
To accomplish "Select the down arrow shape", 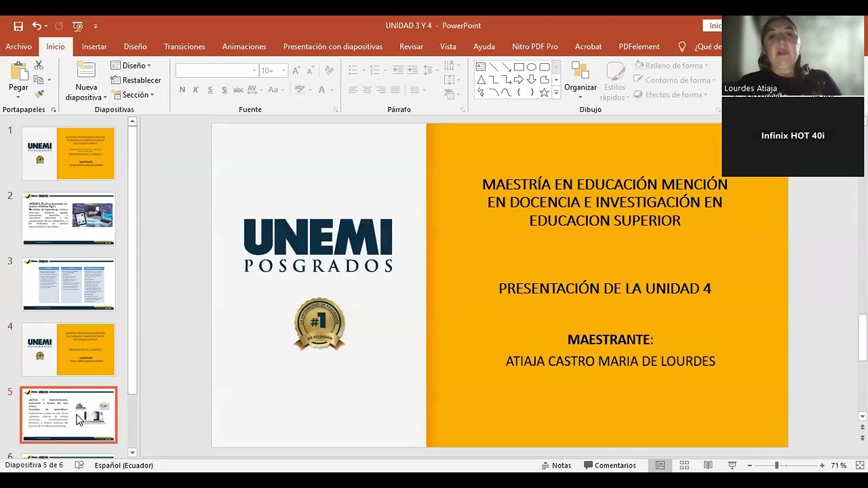I will (x=532, y=80).
